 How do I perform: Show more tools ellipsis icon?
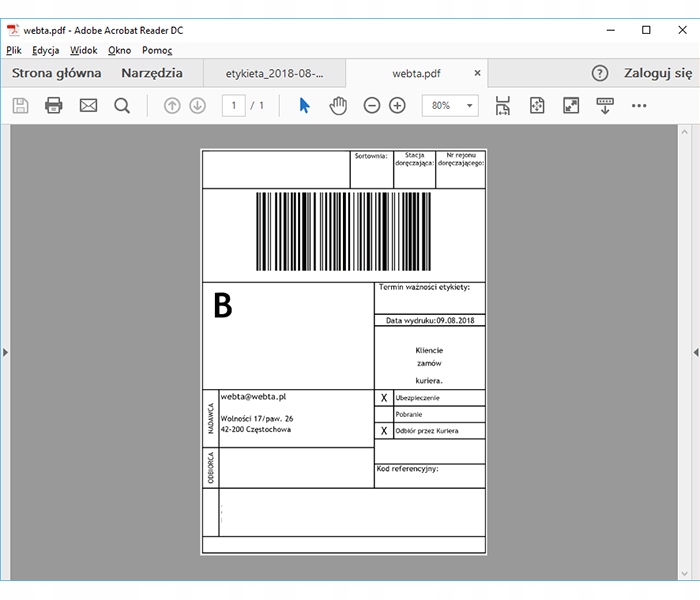tap(639, 106)
